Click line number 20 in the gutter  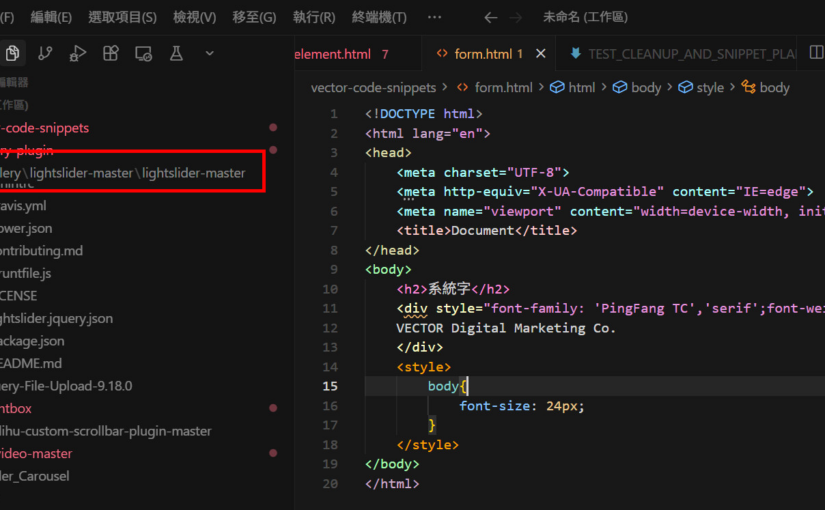click(x=330, y=484)
